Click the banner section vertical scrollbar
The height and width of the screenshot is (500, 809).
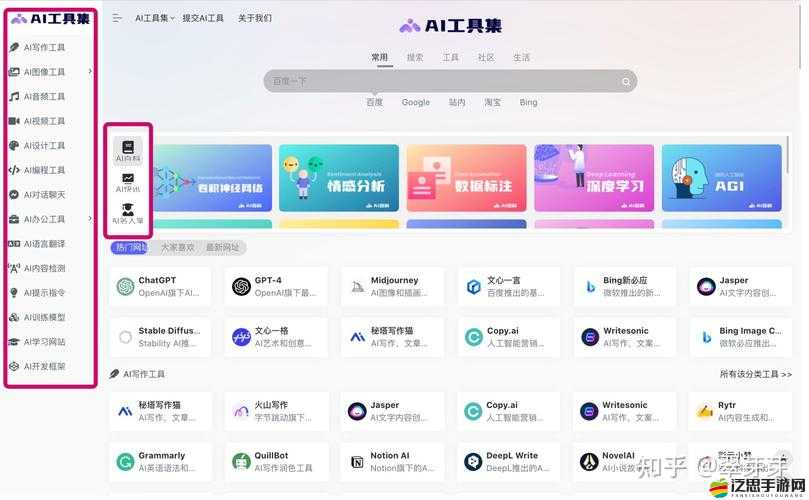788,155
